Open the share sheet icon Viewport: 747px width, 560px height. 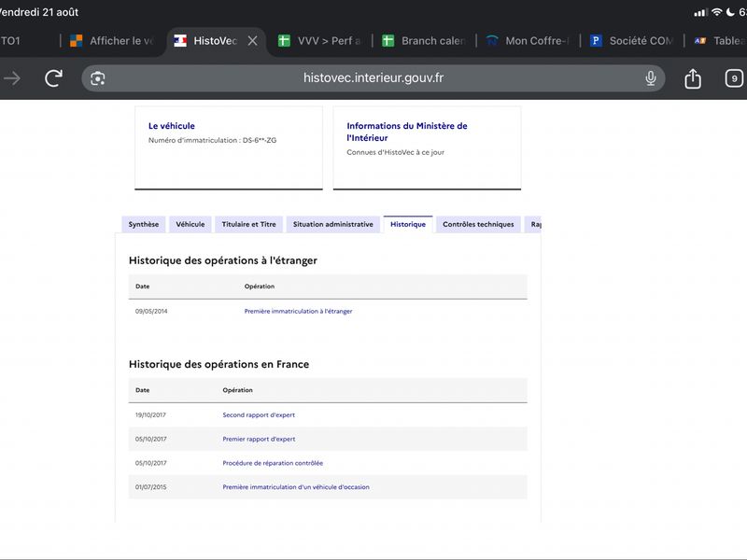[693, 78]
